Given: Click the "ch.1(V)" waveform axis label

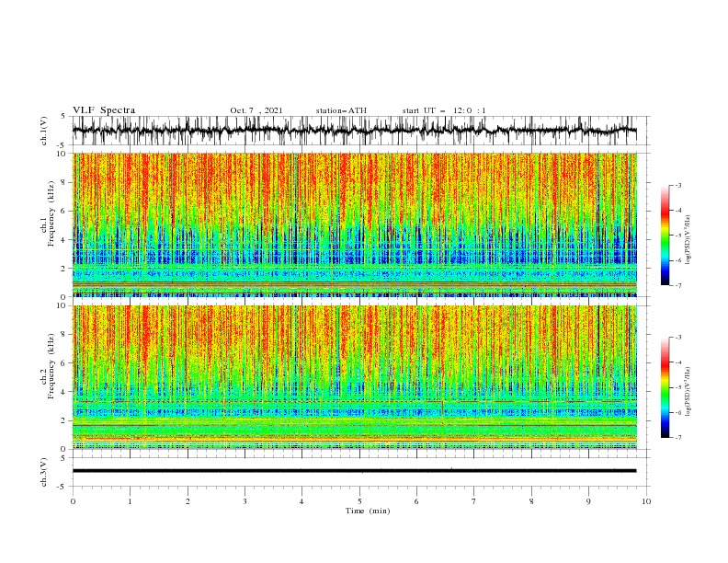Looking at the screenshot, I should (x=44, y=131).
